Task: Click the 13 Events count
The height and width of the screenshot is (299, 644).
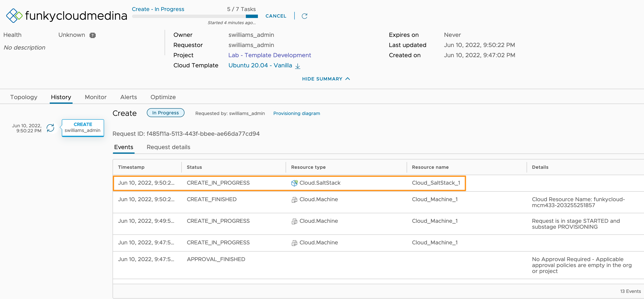Action: [x=630, y=291]
